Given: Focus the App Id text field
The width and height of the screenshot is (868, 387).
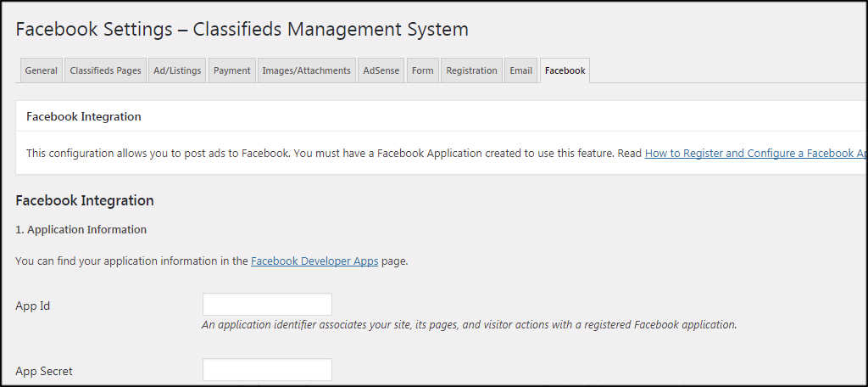Looking at the screenshot, I should (x=267, y=305).
